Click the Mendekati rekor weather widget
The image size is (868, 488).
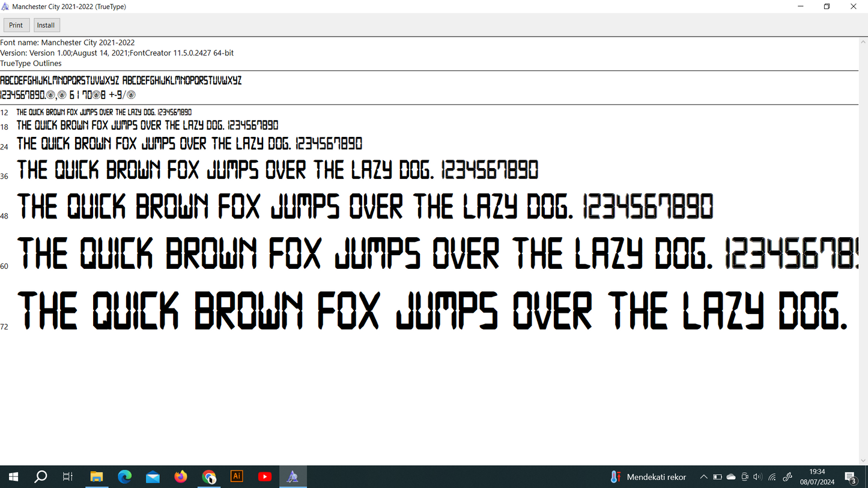(x=648, y=477)
